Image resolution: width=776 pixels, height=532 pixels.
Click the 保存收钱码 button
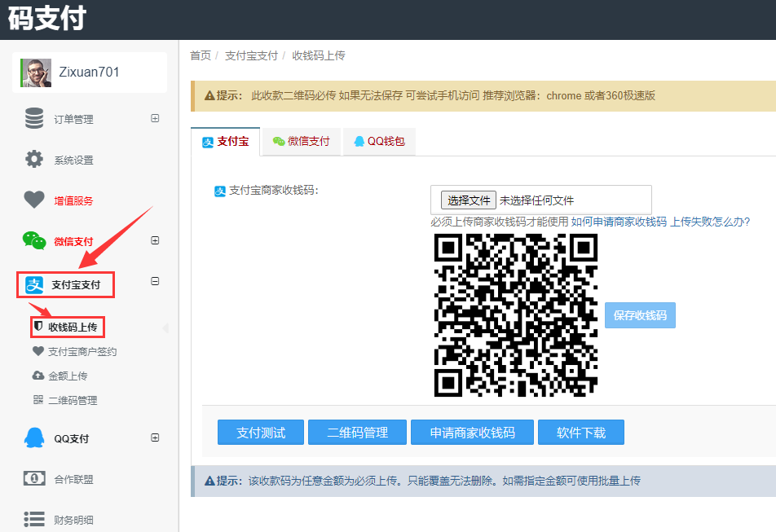[x=640, y=315]
